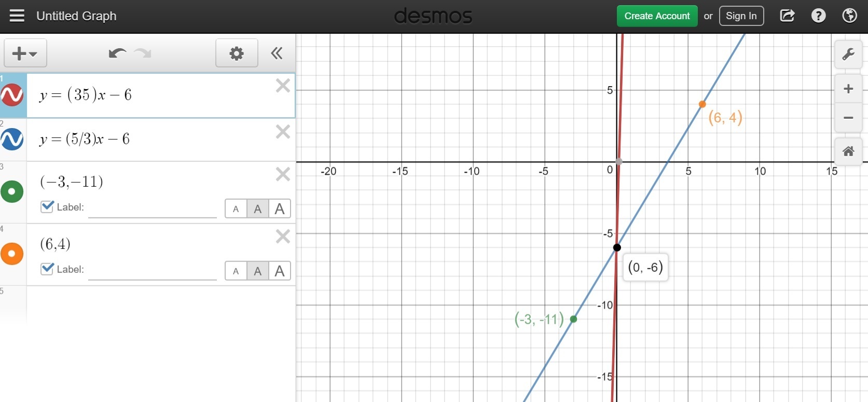Redo the last undone action
This screenshot has height=402, width=868.
point(143,53)
